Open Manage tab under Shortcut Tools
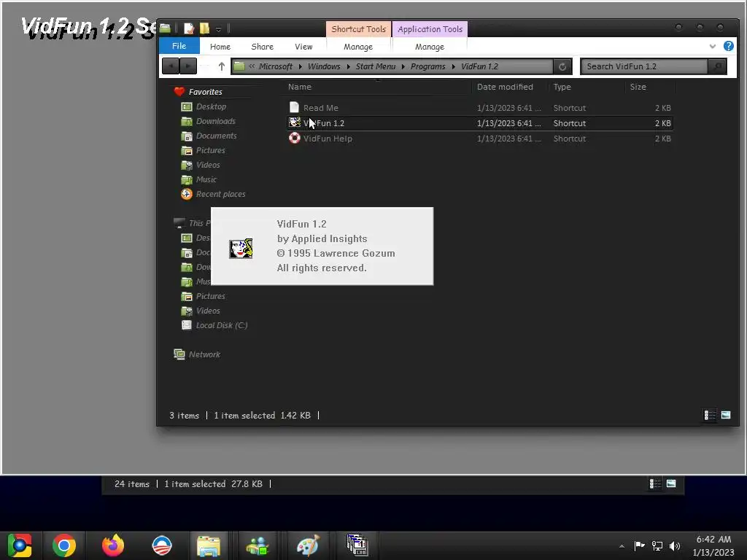Screen dimensions: 747x560 click(x=358, y=47)
